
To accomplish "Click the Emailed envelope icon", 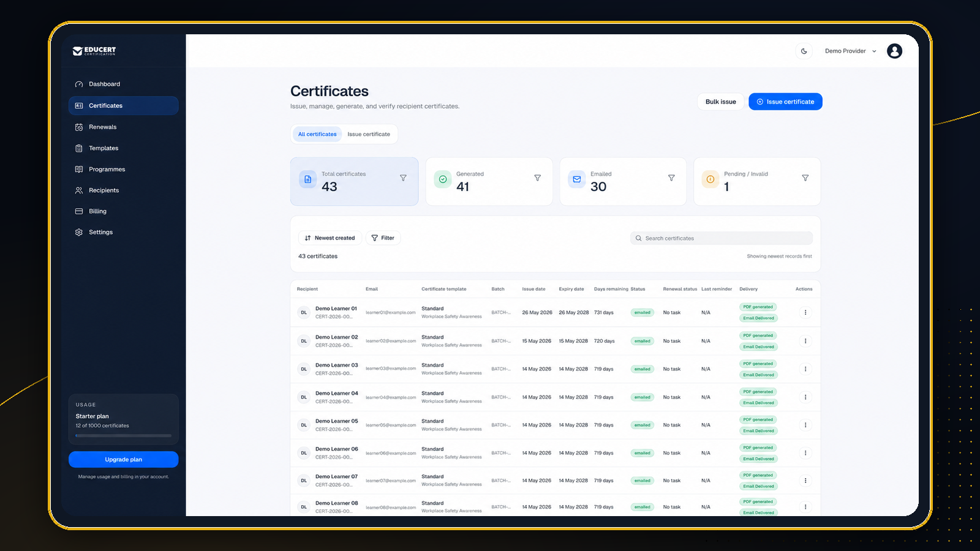I will point(577,179).
